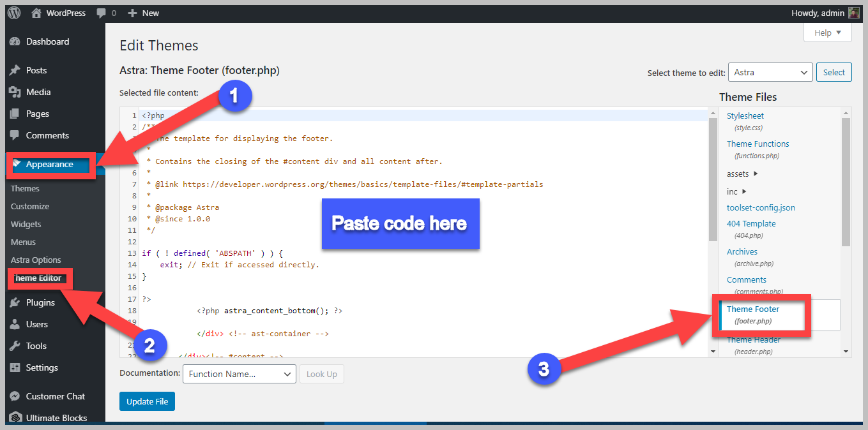This screenshot has height=430, width=868.
Task: Click line 1 '<?php' in code editor
Action: [153, 115]
